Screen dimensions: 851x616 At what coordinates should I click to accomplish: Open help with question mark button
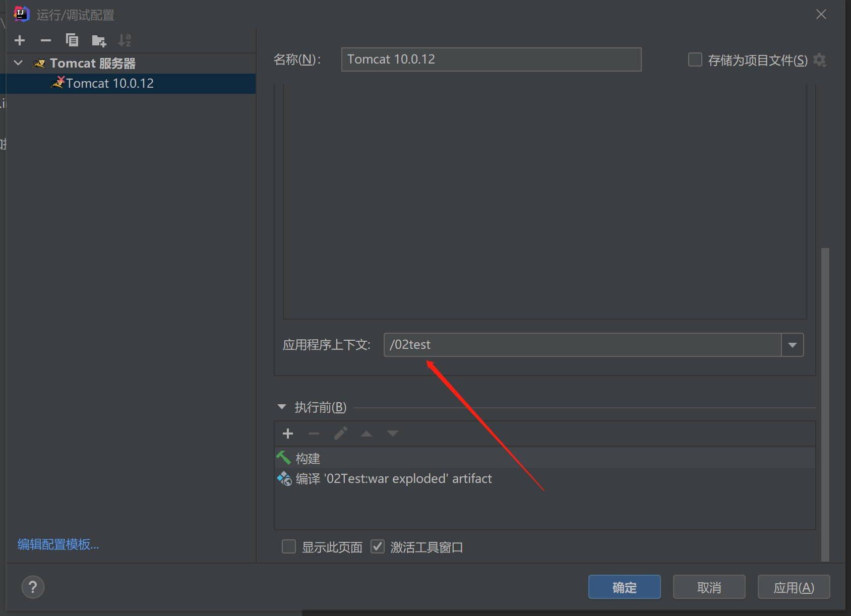pos(33,587)
